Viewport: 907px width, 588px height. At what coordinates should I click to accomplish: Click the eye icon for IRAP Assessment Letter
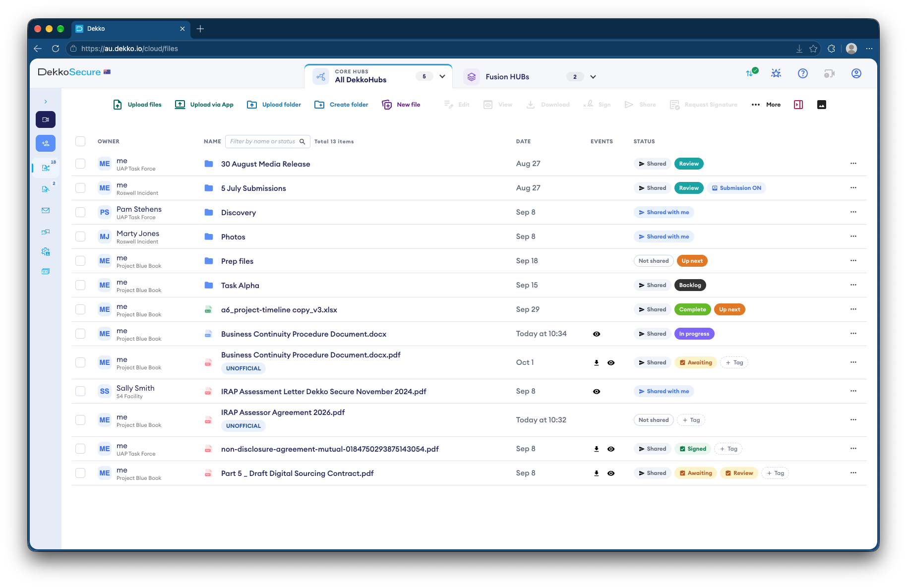click(x=597, y=392)
